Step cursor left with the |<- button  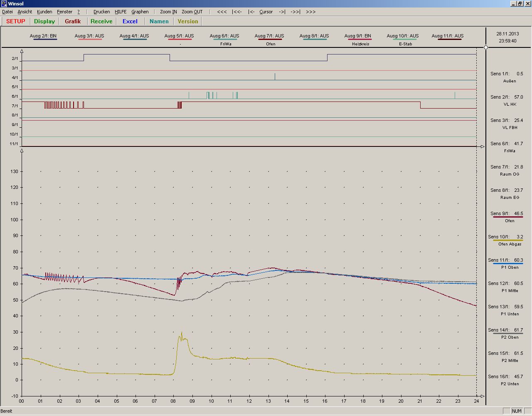click(x=251, y=12)
